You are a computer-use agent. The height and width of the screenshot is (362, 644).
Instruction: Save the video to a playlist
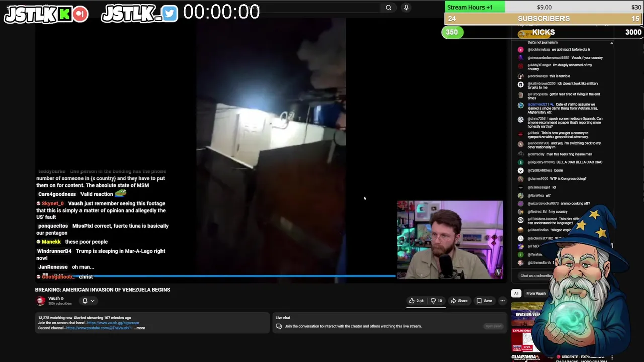pos(484,301)
